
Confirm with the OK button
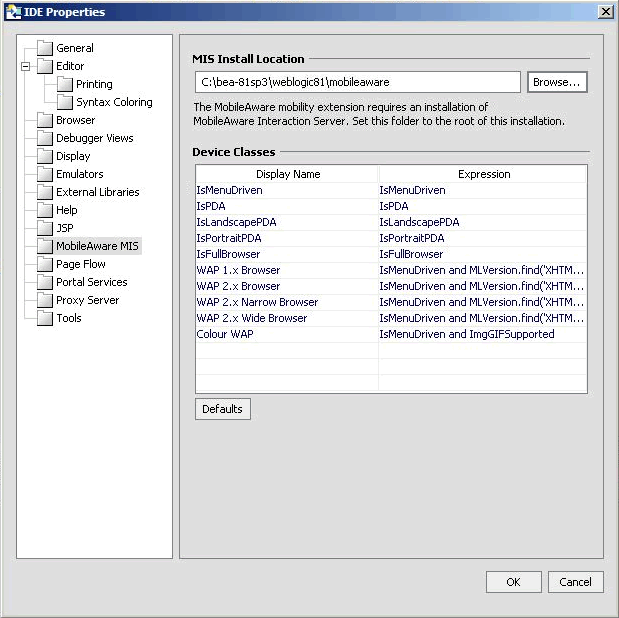click(x=514, y=582)
